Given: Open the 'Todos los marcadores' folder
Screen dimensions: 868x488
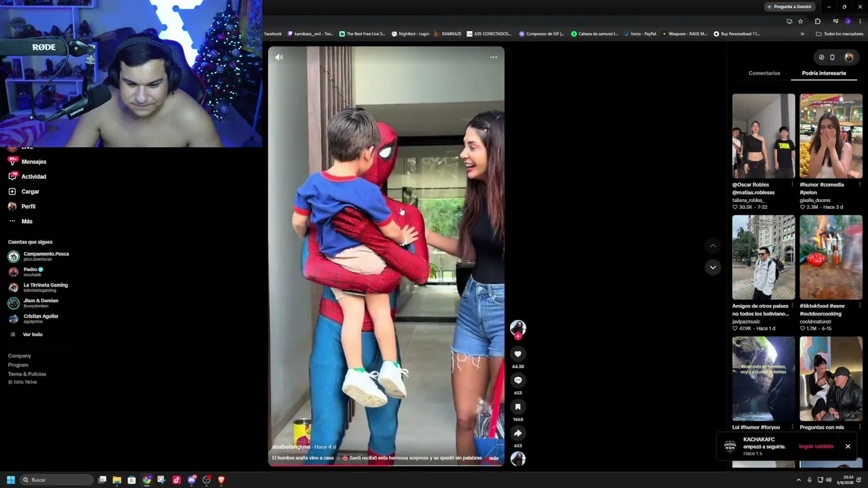Looking at the screenshot, I should pyautogui.click(x=840, y=34).
